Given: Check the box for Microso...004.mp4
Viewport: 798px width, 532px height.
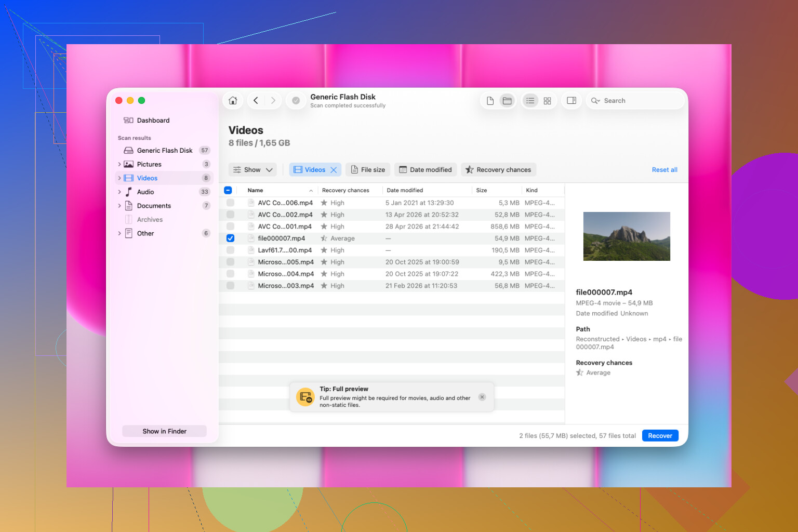Looking at the screenshot, I should click(x=230, y=274).
